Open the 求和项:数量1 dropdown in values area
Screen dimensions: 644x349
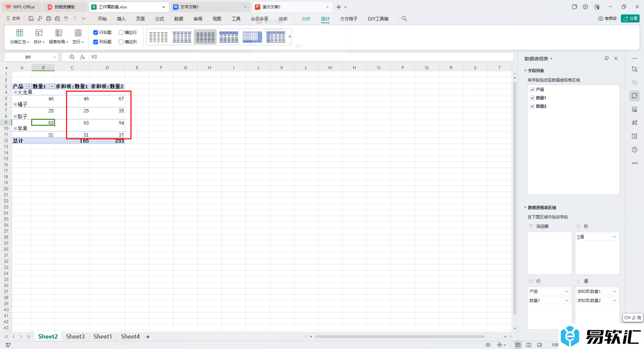coord(615,292)
